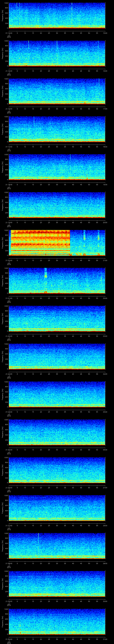The width and height of the screenshot is (114, 644).
Task: Click the 21:27:00 start time label
Action: click(9, 525)
